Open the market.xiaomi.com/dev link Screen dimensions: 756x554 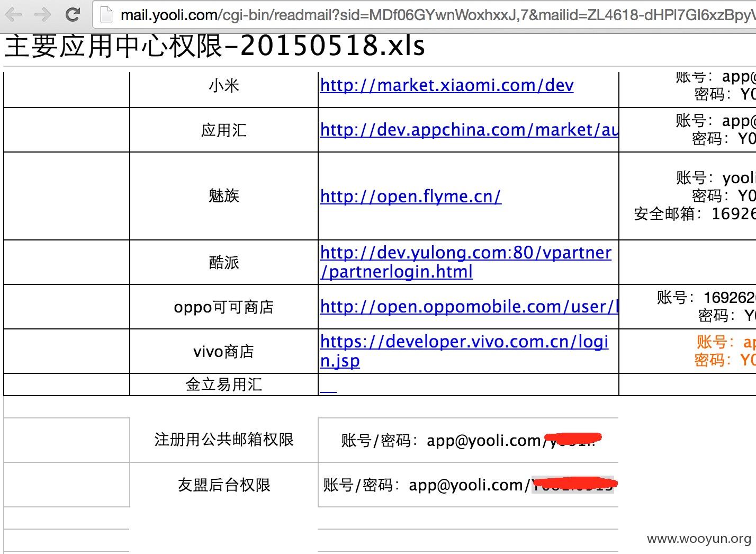click(x=447, y=85)
